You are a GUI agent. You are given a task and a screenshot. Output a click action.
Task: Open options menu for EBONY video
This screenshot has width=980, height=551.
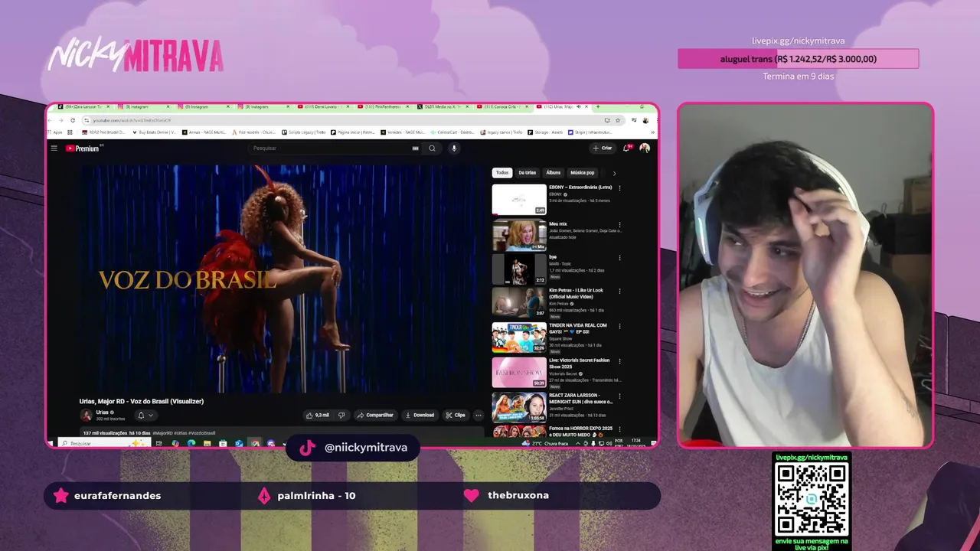[x=619, y=188]
